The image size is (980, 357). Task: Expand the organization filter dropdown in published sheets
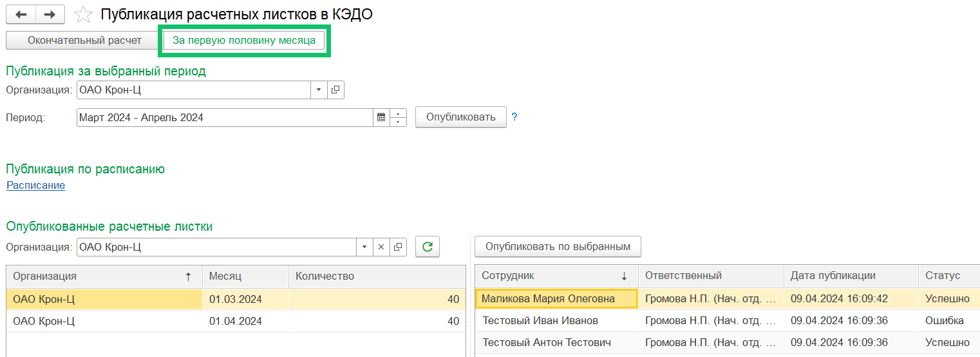coord(365,247)
